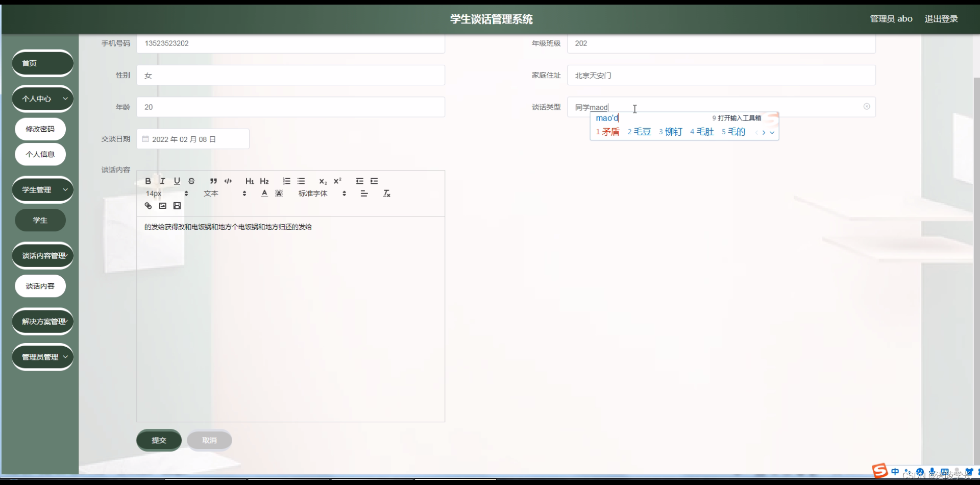Screen dimensions: 980x485
Task: Click 退出登录 to log out
Action: click(x=941, y=18)
